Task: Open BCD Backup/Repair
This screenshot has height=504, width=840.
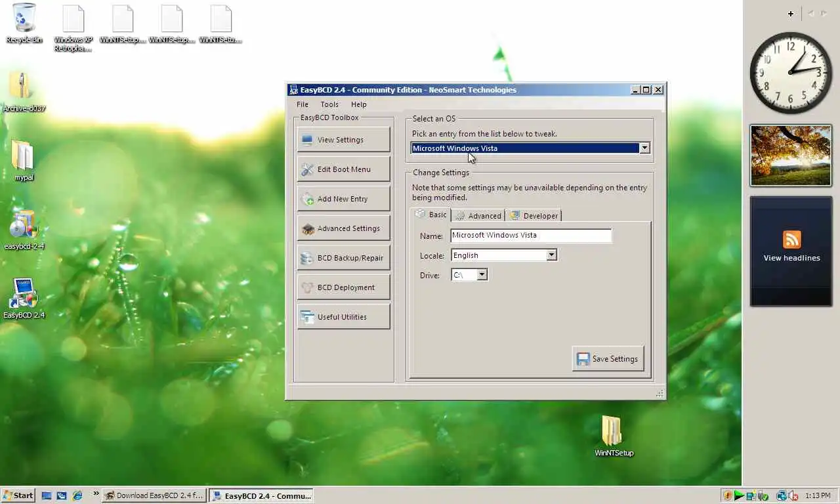Action: pyautogui.click(x=343, y=257)
